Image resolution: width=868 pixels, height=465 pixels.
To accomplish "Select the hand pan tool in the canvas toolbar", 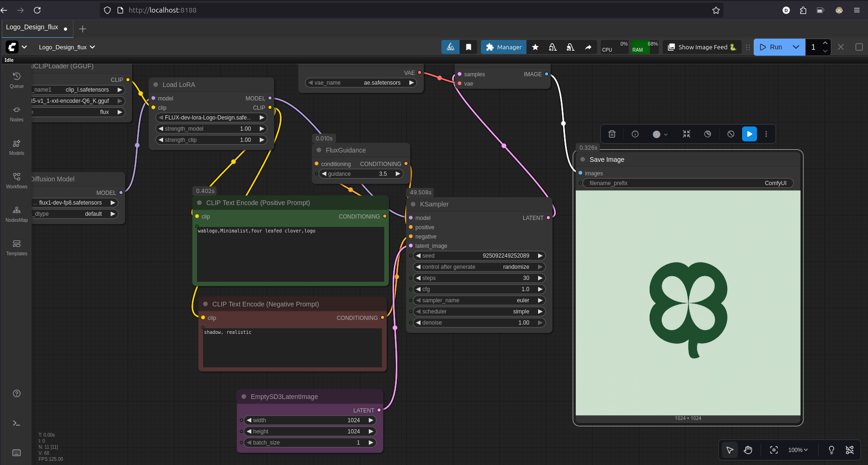I will tap(748, 450).
